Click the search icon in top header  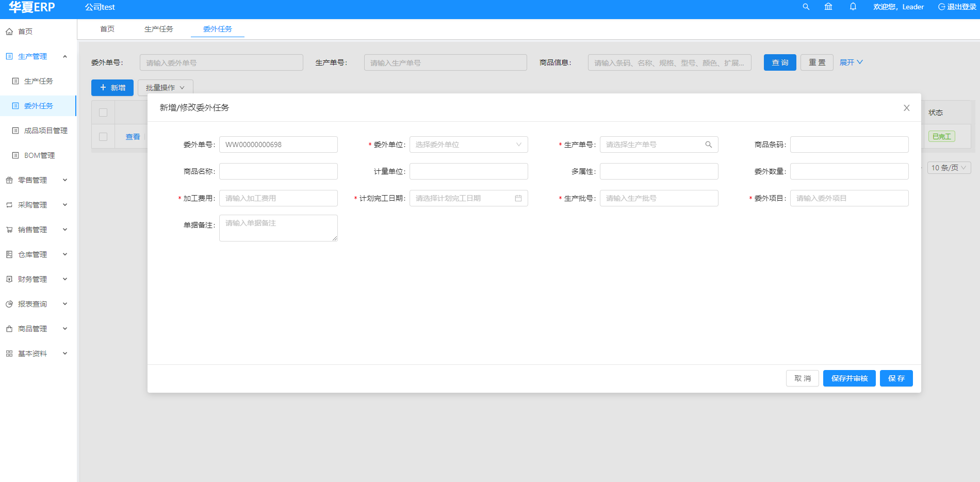806,7
